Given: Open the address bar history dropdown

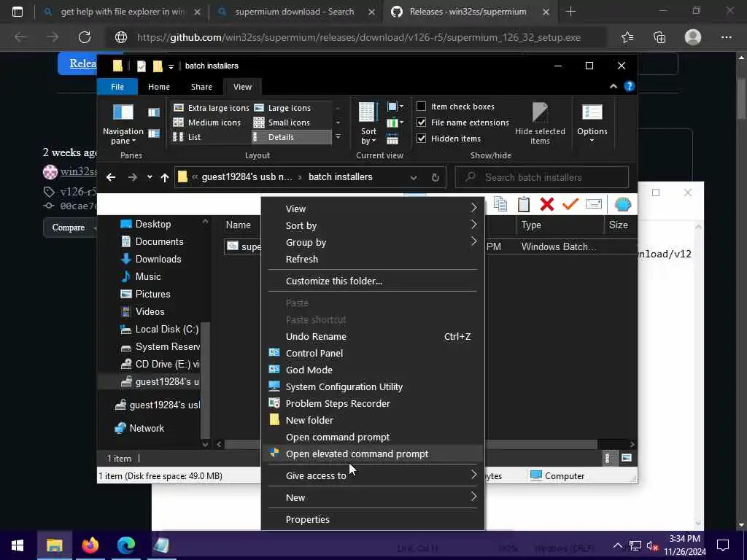Looking at the screenshot, I should pyautogui.click(x=414, y=177).
